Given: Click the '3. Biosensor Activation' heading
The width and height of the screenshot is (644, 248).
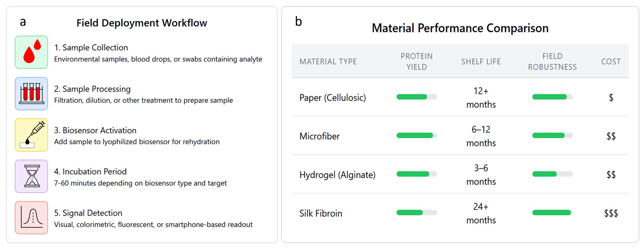Looking at the screenshot, I should click(95, 130).
